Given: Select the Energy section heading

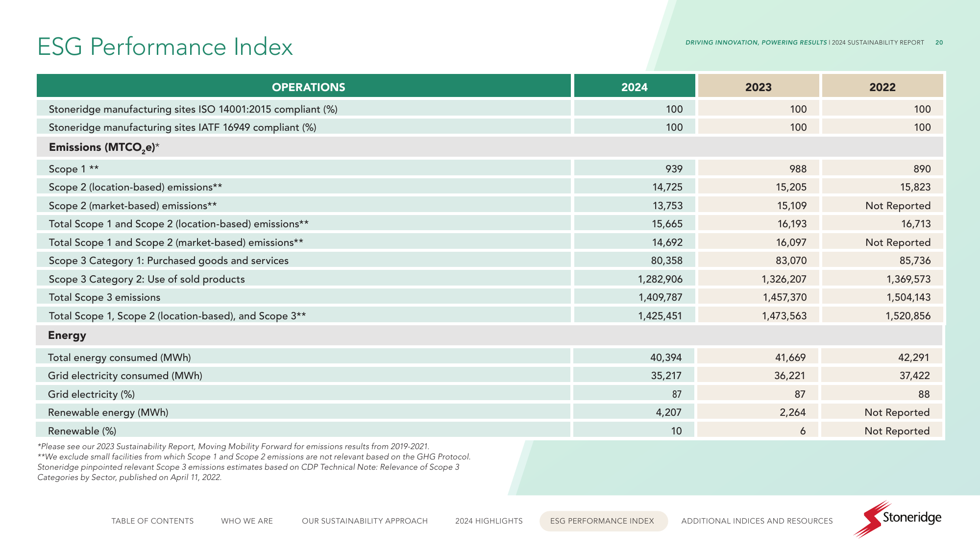Looking at the screenshot, I should 67,335.
